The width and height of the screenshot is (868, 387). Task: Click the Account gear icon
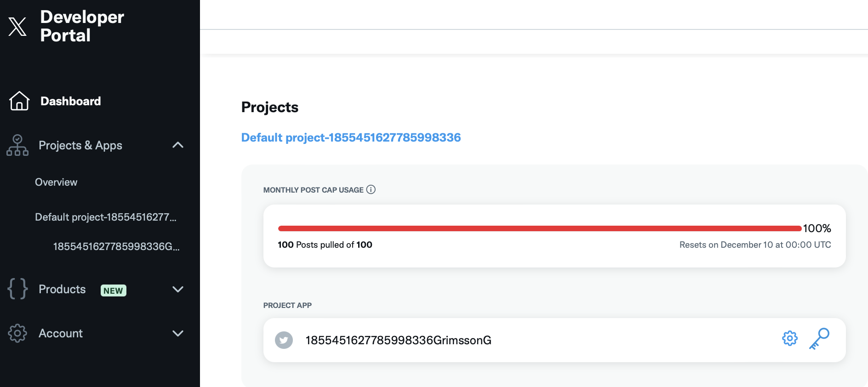tap(17, 333)
